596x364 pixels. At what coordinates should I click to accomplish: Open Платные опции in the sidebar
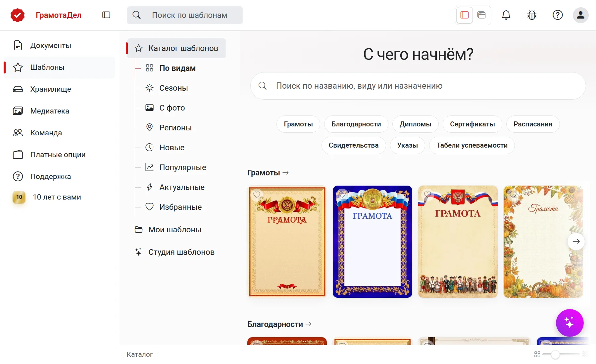pos(59,155)
